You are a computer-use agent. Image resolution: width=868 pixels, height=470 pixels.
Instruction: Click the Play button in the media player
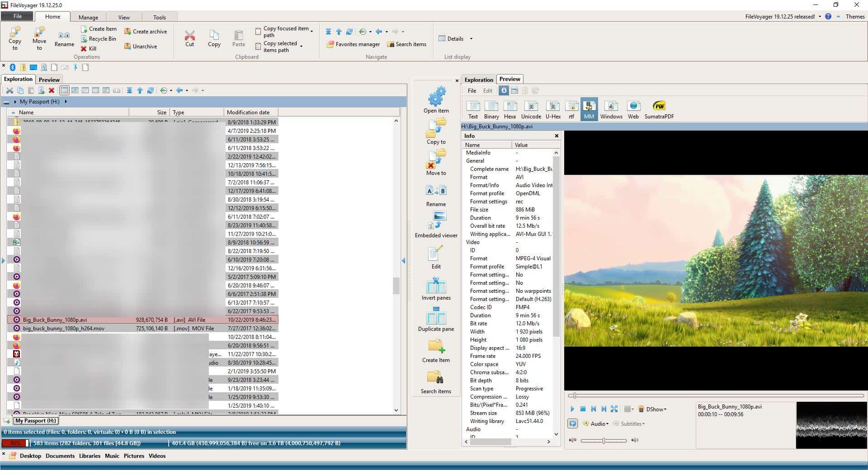(572, 409)
